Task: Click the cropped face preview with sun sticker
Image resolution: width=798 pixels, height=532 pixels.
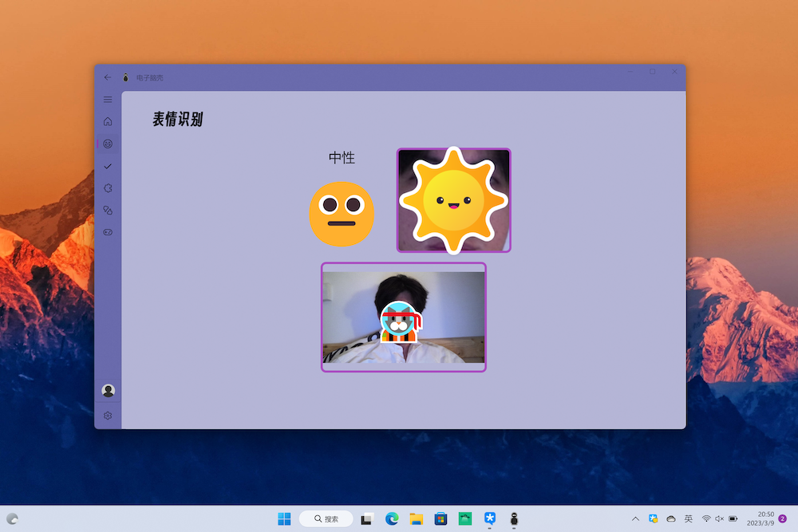Action: [453, 200]
